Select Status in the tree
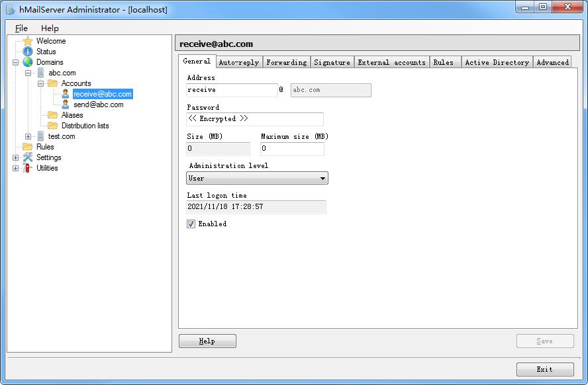Screen dimensions: 588x385 point(46,52)
